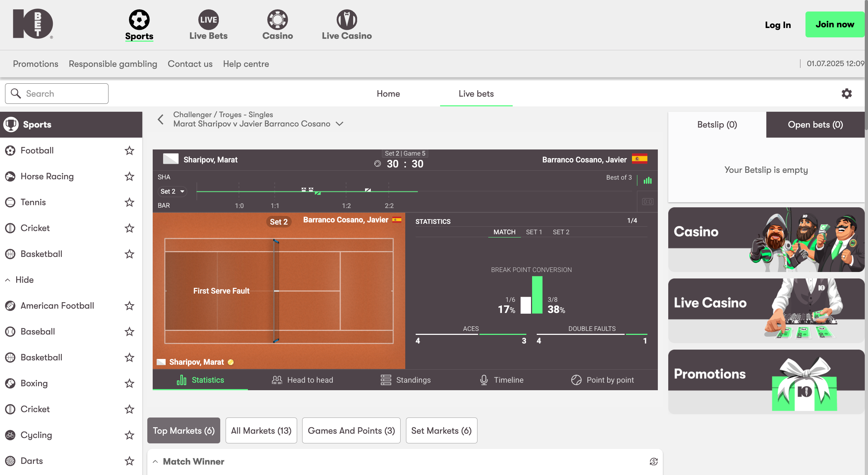Screen dimensions: 868x475
Task: Click the Cycling icon in sidebar
Action: 10,435
